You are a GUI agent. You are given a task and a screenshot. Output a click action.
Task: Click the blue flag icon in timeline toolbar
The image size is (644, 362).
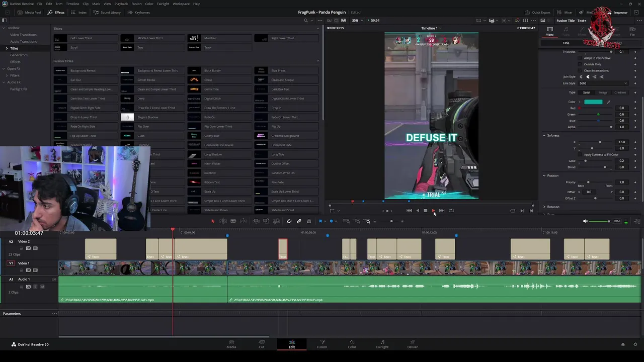[x=320, y=221]
